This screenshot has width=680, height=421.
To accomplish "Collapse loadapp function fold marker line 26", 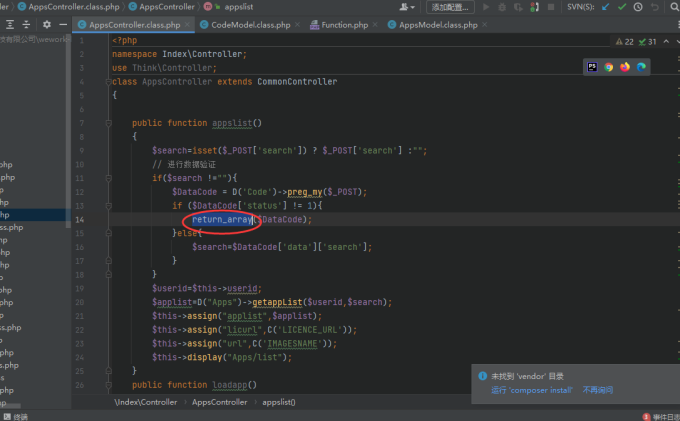I will tap(108, 385).
